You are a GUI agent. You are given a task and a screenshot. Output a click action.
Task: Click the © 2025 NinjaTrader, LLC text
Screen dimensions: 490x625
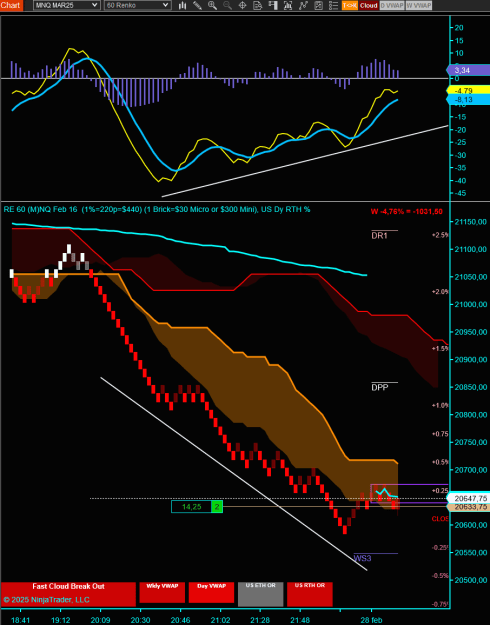point(46,599)
